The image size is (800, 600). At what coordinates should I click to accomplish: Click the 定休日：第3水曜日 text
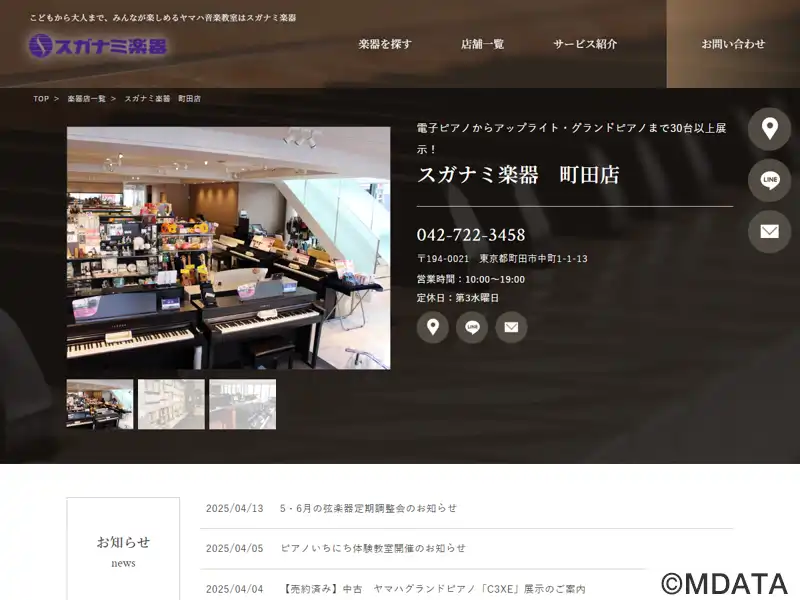(x=458, y=297)
